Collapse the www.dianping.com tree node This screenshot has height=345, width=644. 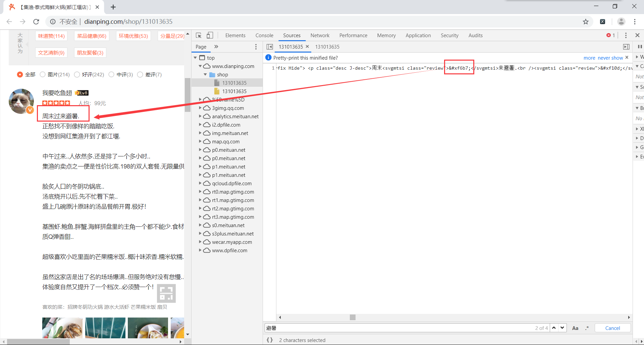tap(200, 66)
